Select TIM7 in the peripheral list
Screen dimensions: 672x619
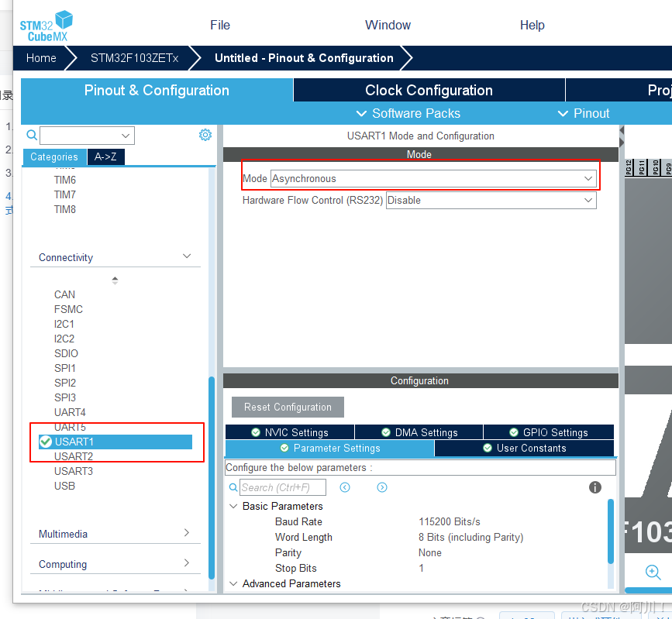click(x=64, y=194)
